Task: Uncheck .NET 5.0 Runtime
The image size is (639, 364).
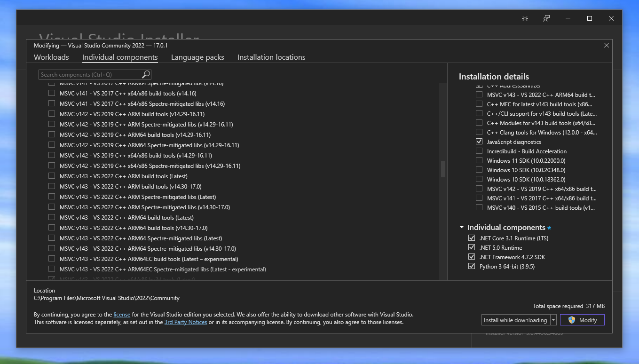Action: coord(472,247)
